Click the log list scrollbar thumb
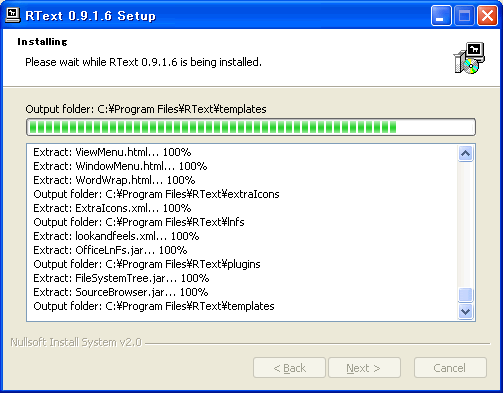Screen dimensions: 503x393 (465, 295)
